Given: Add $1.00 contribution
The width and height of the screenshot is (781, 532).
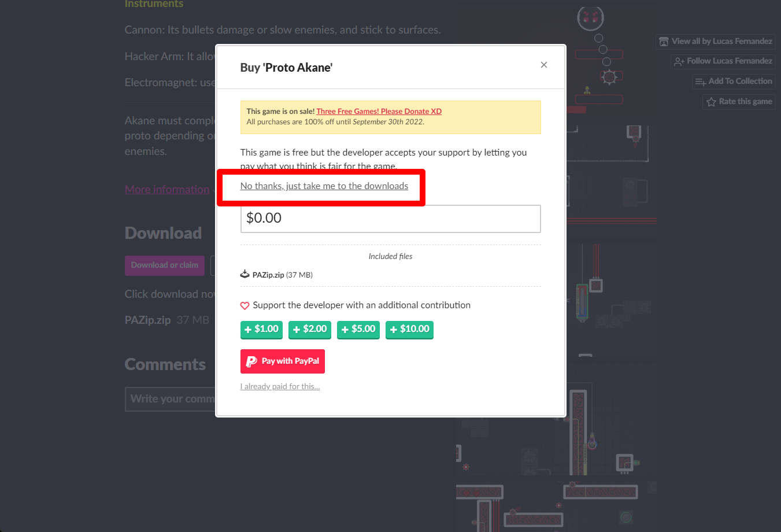Looking at the screenshot, I should point(261,330).
